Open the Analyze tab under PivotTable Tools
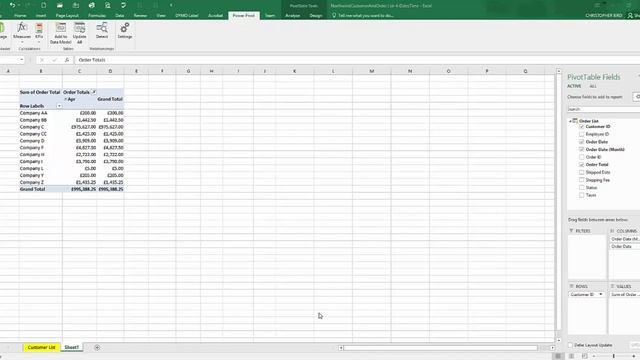Screen dimensions: 640x360 292,16
